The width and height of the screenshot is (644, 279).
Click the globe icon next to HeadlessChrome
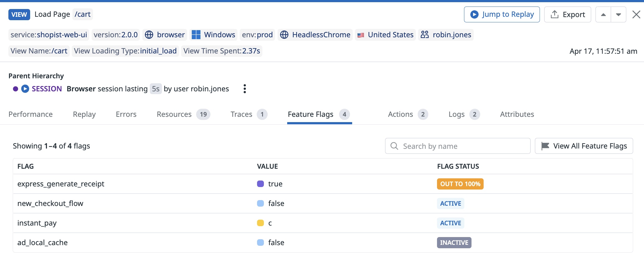(284, 35)
